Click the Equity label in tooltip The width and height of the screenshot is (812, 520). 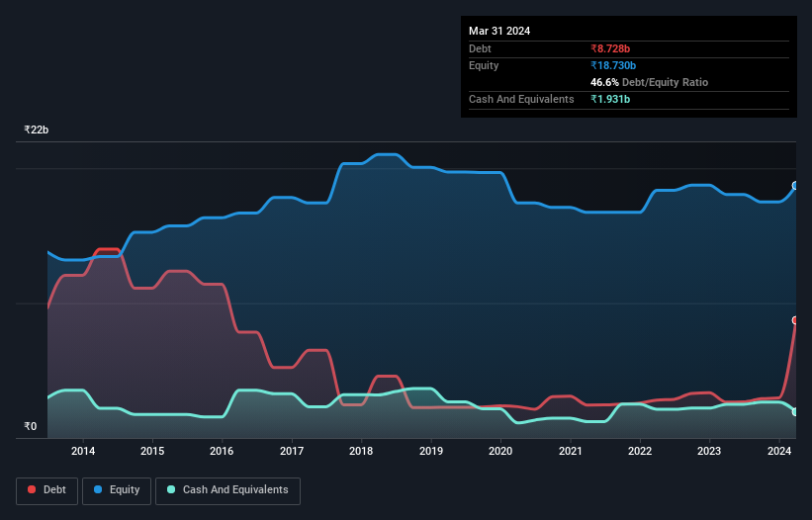click(484, 65)
